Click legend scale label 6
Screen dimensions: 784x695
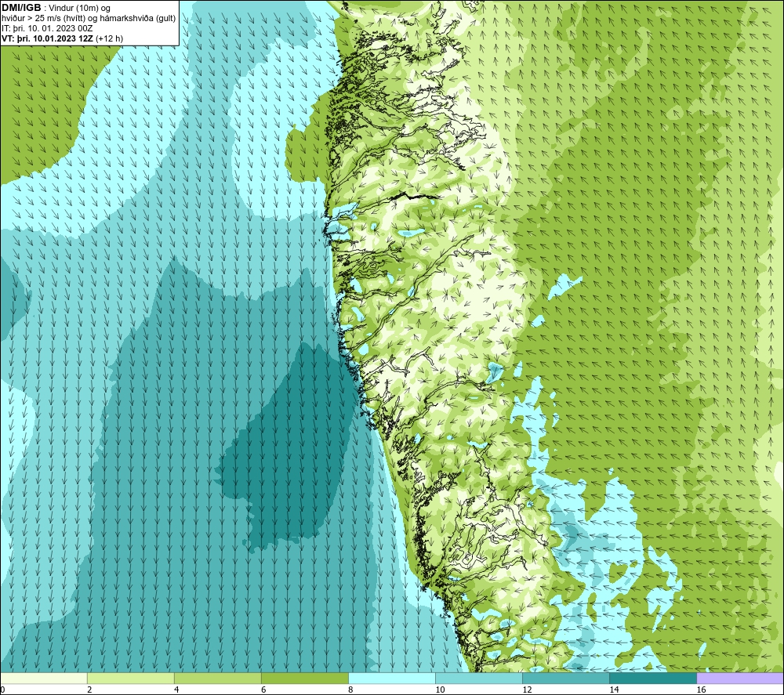coord(263,690)
